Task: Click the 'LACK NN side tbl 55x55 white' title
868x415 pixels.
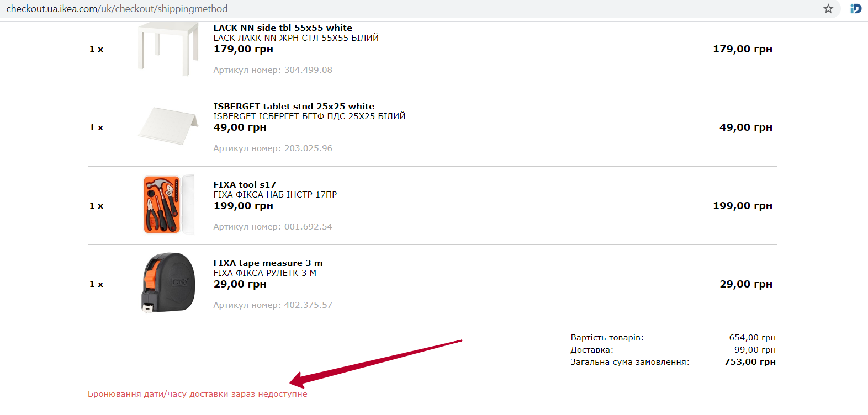Action: tap(283, 28)
